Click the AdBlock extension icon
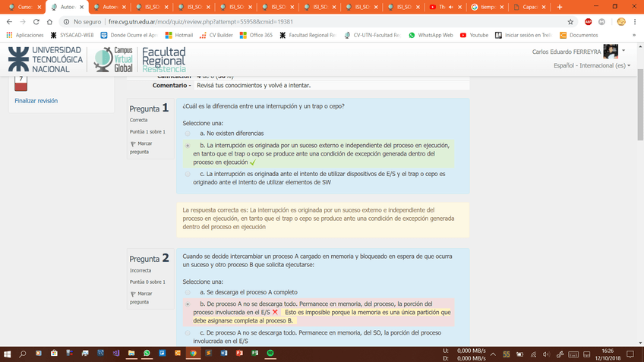This screenshot has height=362, width=644. coord(588,22)
